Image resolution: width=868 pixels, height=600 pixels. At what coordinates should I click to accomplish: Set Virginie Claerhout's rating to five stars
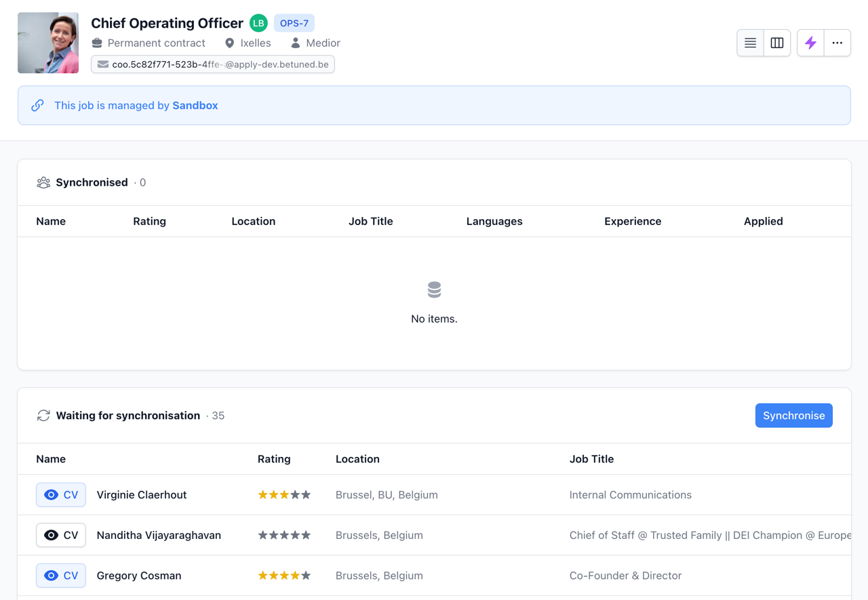307,495
